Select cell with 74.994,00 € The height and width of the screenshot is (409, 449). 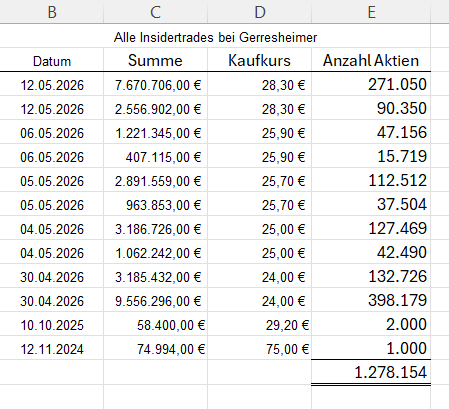pyautogui.click(x=155, y=349)
